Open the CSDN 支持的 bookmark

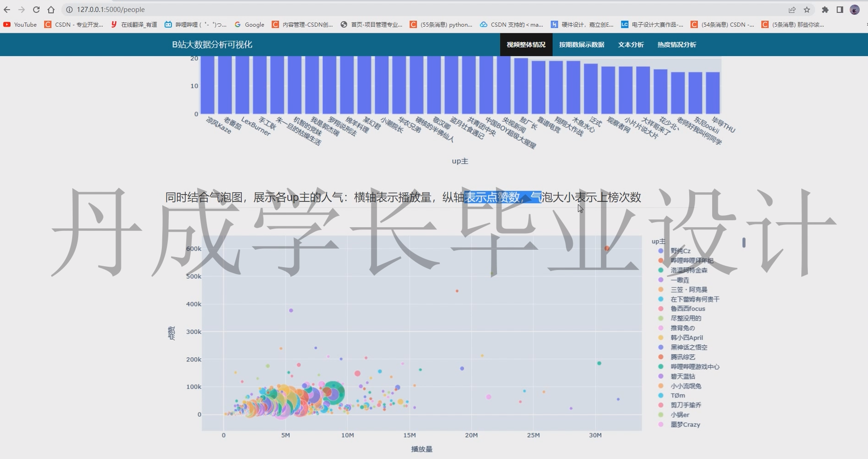click(x=512, y=25)
